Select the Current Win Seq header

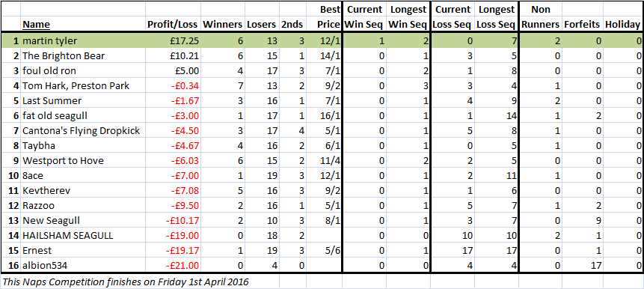click(x=364, y=17)
